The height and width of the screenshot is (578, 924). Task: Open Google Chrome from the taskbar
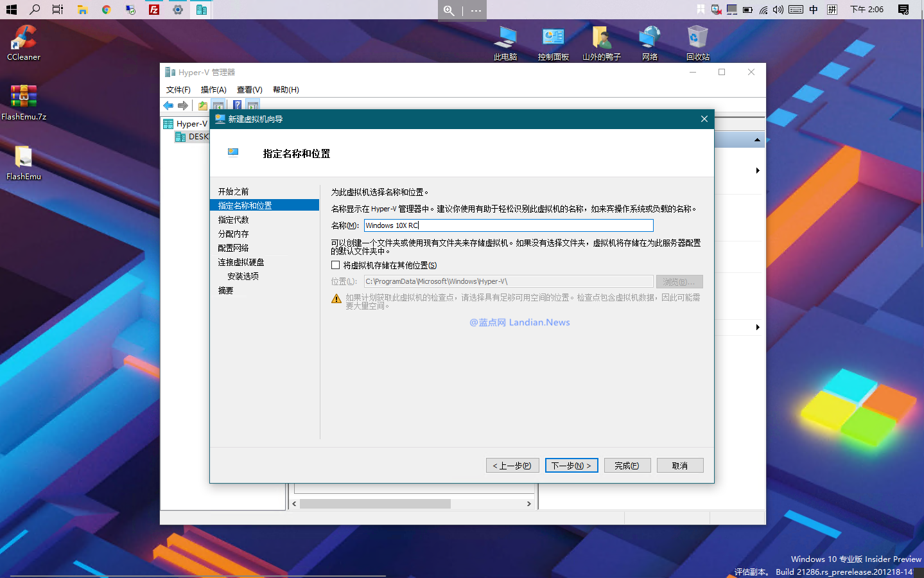(107, 10)
